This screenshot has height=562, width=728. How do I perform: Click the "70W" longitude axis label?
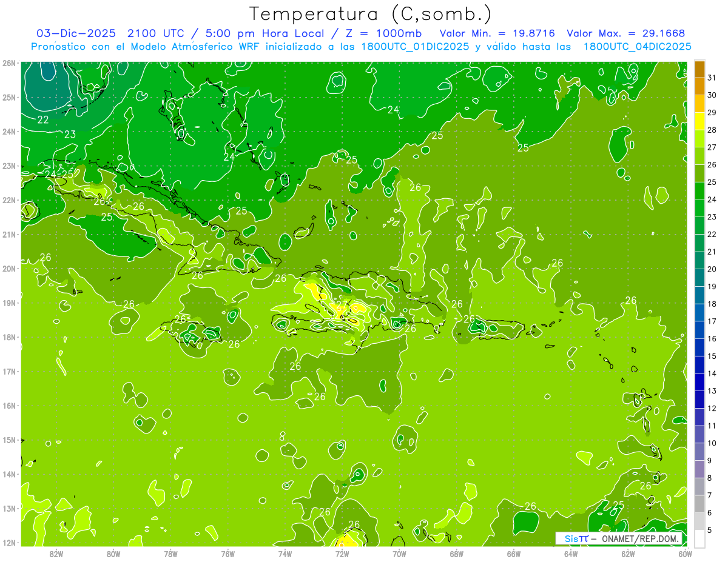click(399, 554)
